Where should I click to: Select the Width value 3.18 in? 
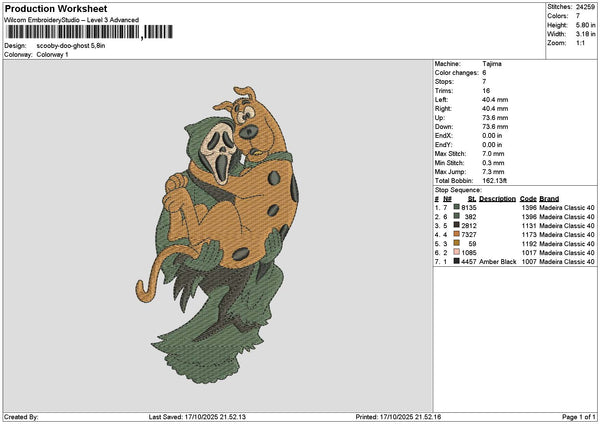pyautogui.click(x=585, y=34)
